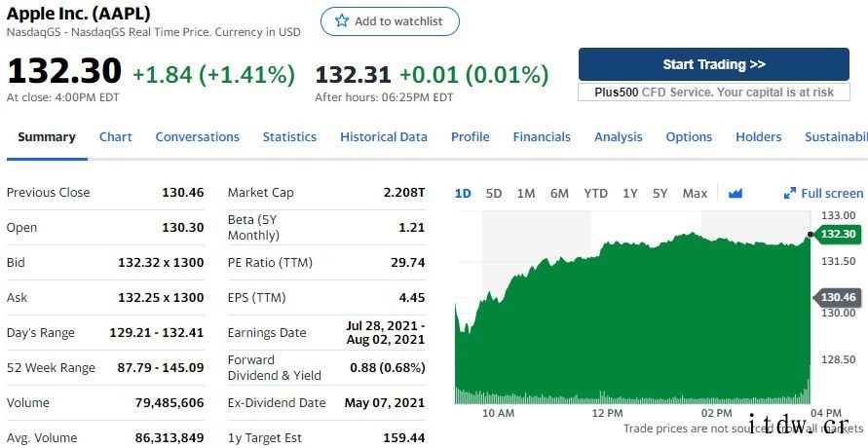
Task: Show the Max chart range
Action: point(695,194)
